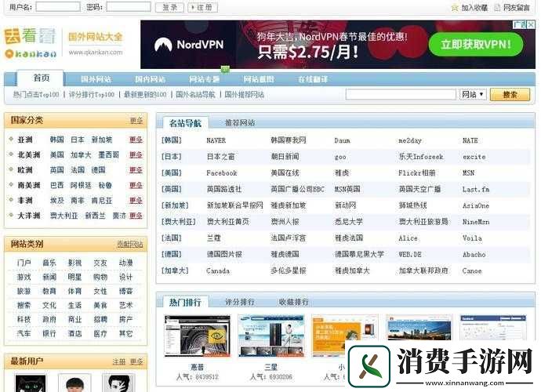Click 更多 link in 欧洲 row

point(136,170)
